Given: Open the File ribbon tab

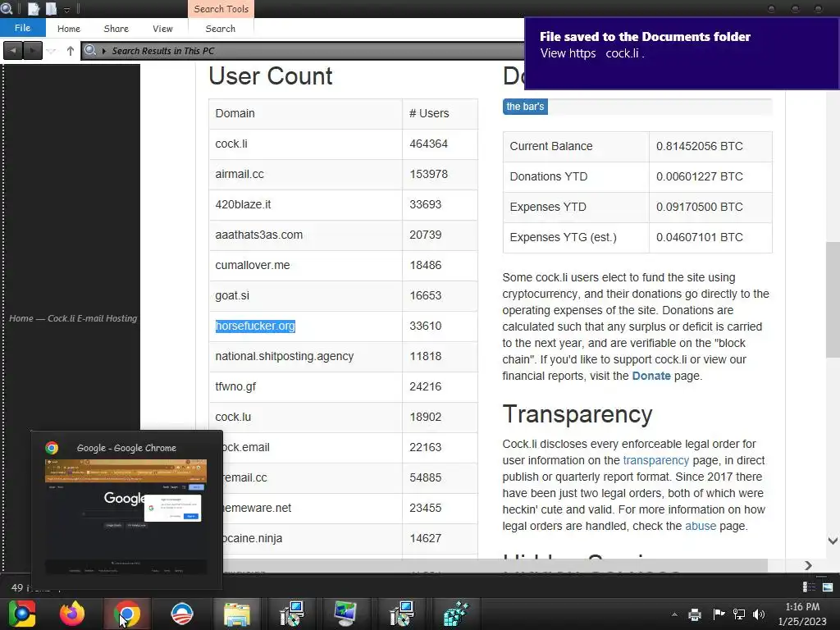Looking at the screenshot, I should click(x=22, y=28).
